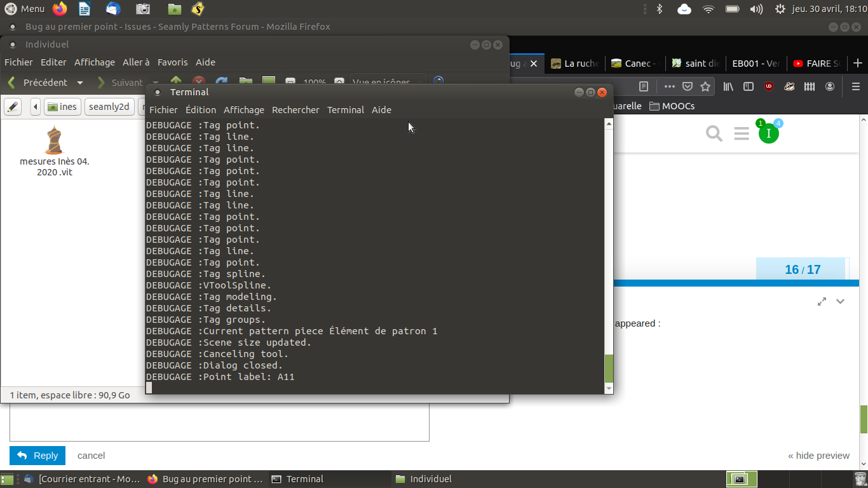Expand the Précédent history dropdown arrow
This screenshot has width=868, height=488.
pyautogui.click(x=80, y=83)
